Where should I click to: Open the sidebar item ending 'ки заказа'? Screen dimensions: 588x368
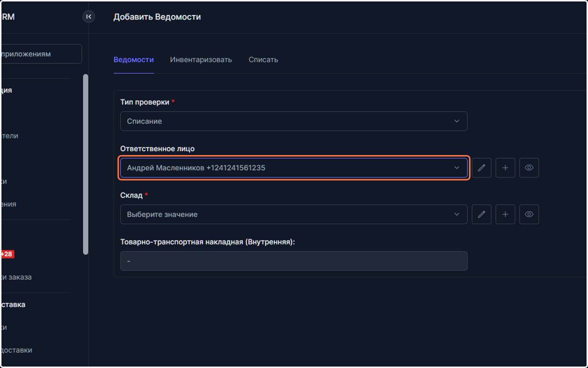(x=17, y=277)
